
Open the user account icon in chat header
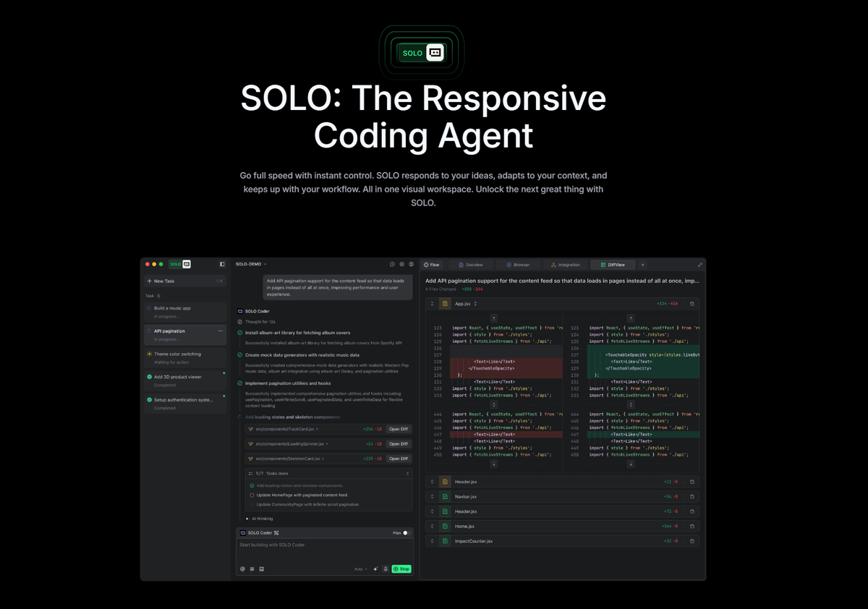point(412,265)
